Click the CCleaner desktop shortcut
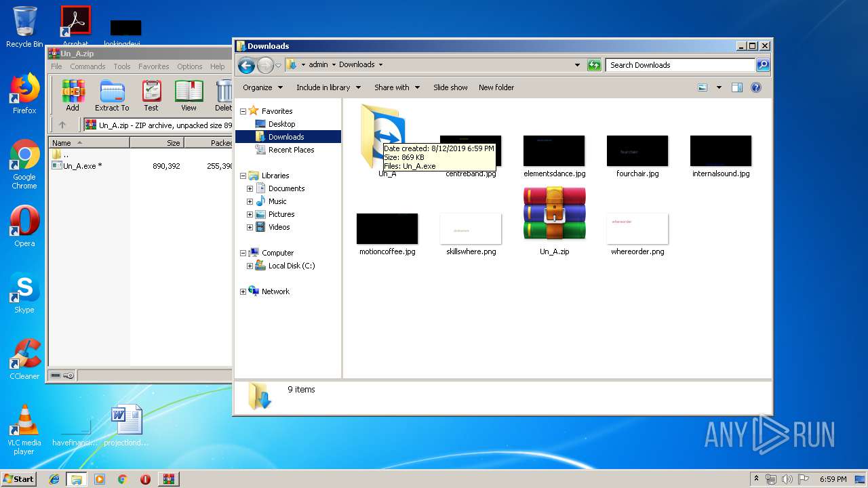The height and width of the screenshot is (488, 868). [24, 359]
